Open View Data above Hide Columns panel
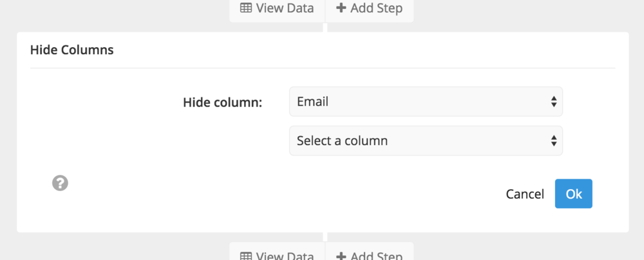644x260 pixels. [277, 8]
